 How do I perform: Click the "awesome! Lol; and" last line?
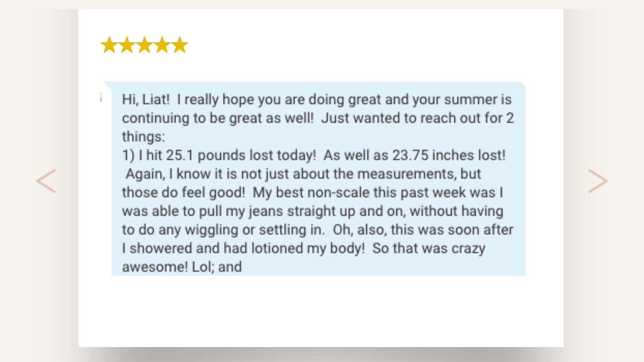182,267
